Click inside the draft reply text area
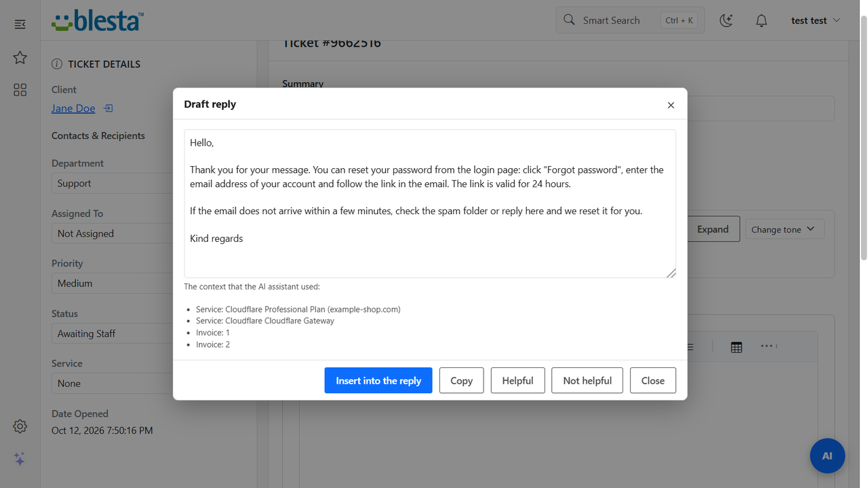Screen dimensions: 868x488 [x=430, y=203]
